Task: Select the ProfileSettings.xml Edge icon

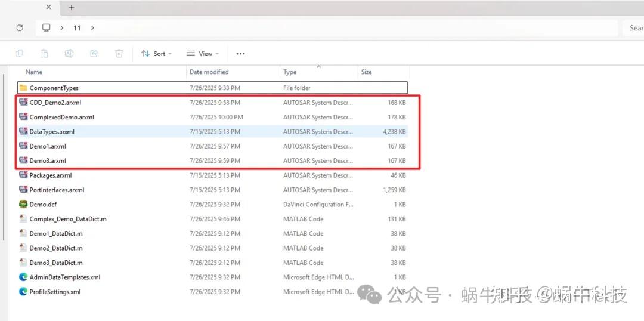Action: 23,292
